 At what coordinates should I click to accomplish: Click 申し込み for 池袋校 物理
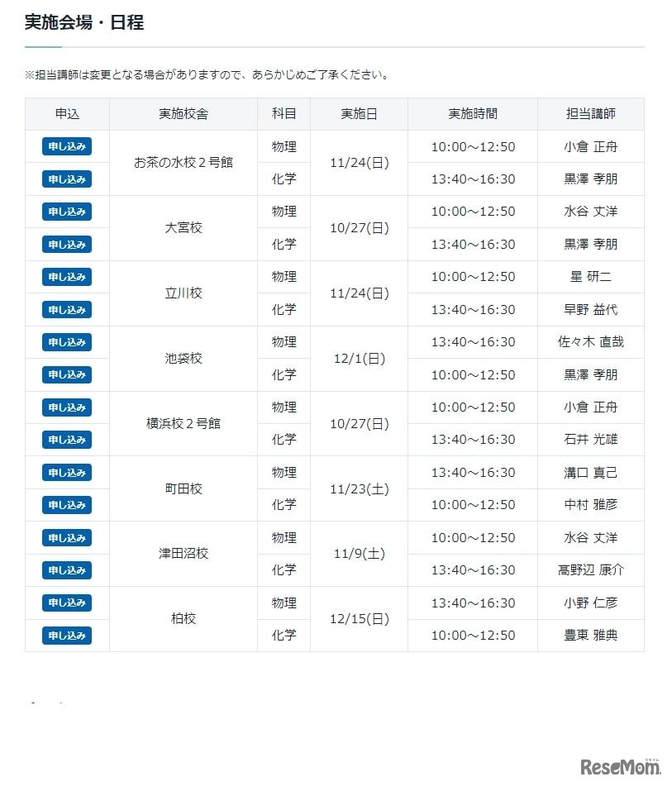click(x=66, y=342)
